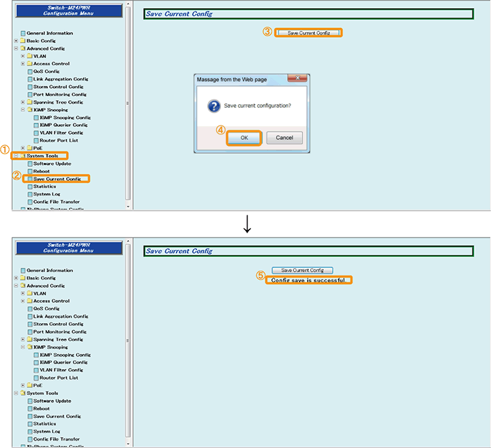Expand the Basic Config node in top menu
Viewport: 491px width, 448px height.
click(16, 41)
